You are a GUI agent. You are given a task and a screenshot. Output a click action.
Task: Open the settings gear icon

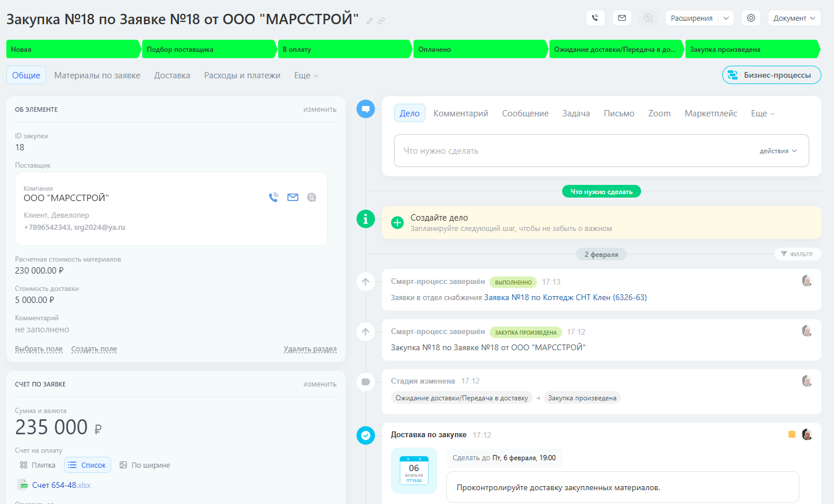point(751,18)
